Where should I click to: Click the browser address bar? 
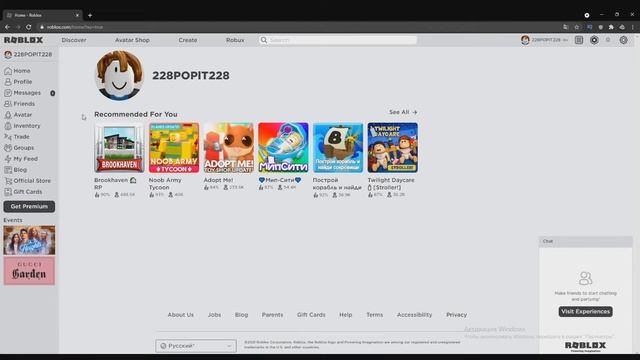tap(298, 27)
